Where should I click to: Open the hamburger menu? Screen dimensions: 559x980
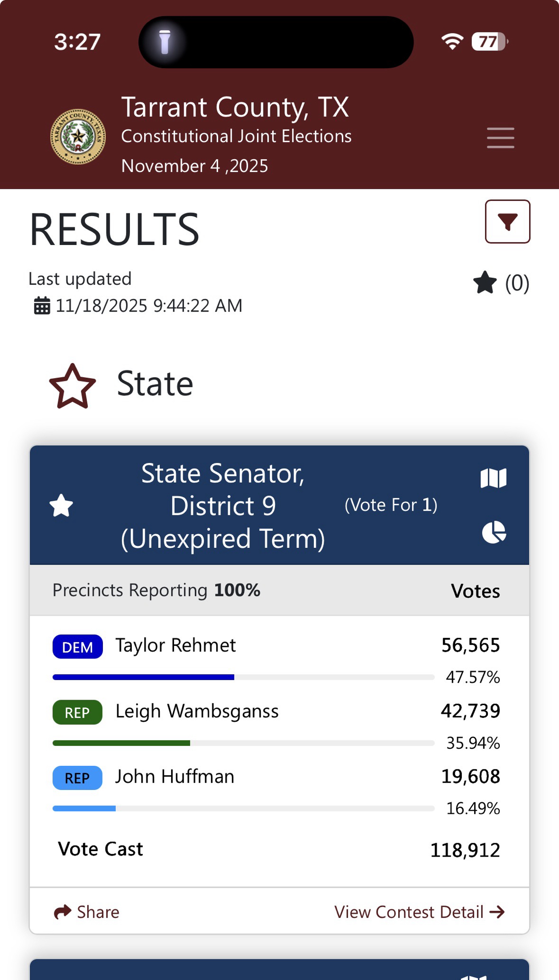[500, 138]
